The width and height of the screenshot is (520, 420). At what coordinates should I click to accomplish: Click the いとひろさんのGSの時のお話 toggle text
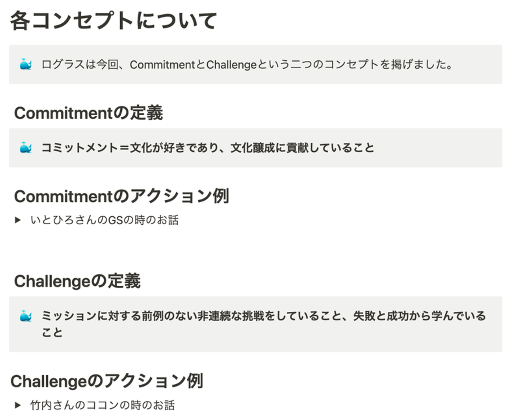tap(104, 220)
